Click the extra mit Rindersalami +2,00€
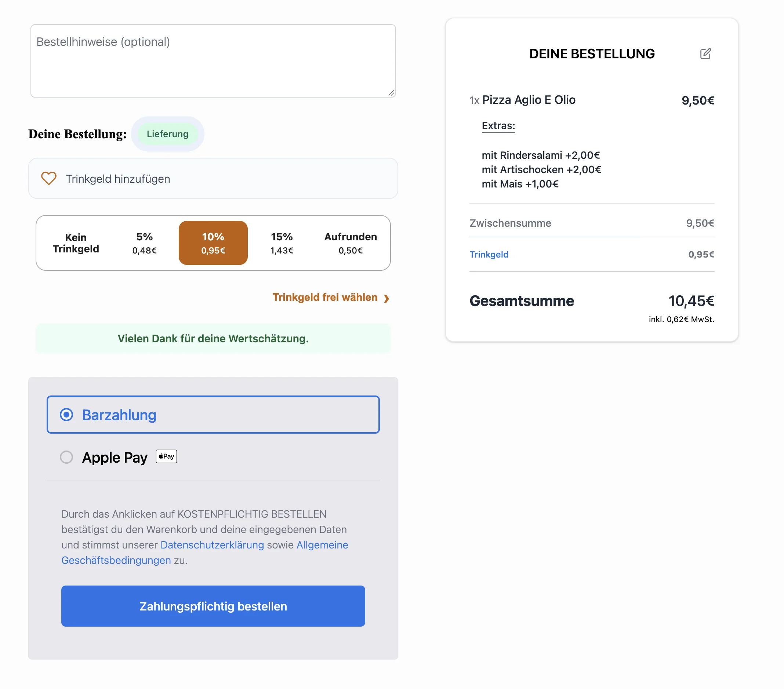Image resolution: width=784 pixels, height=689 pixels. coord(540,155)
